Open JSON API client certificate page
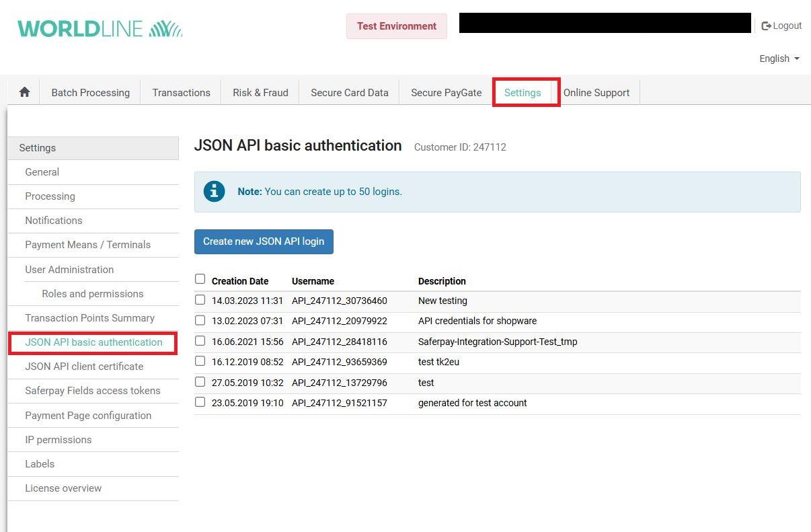Image resolution: width=811 pixels, height=532 pixels. [84, 367]
